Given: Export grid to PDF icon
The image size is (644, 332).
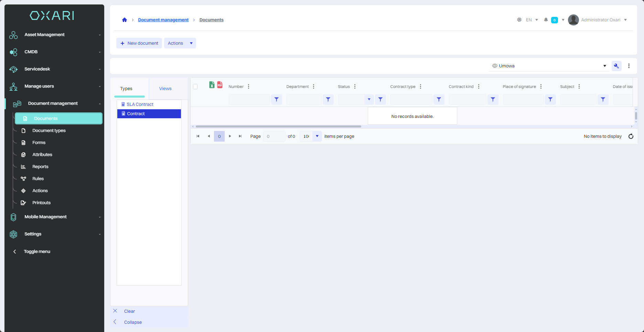Looking at the screenshot, I should (220, 85).
